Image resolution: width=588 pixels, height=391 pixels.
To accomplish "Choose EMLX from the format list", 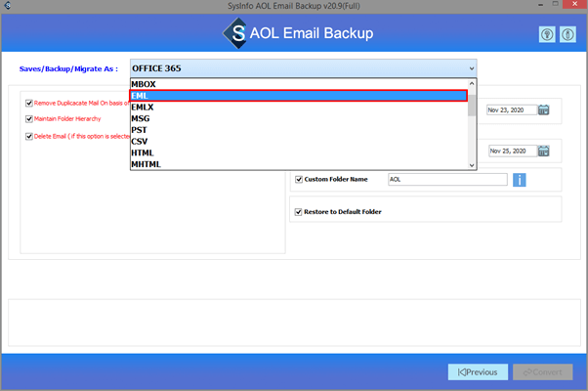I will point(299,108).
